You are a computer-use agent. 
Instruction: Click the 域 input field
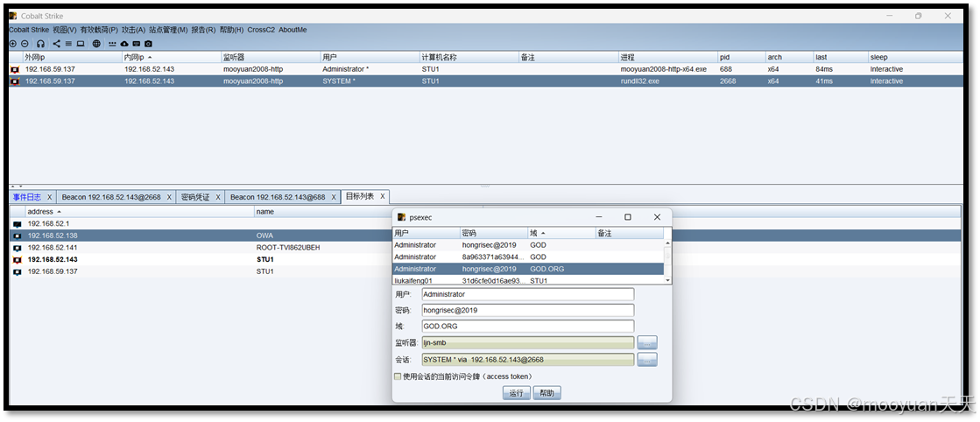pos(528,327)
